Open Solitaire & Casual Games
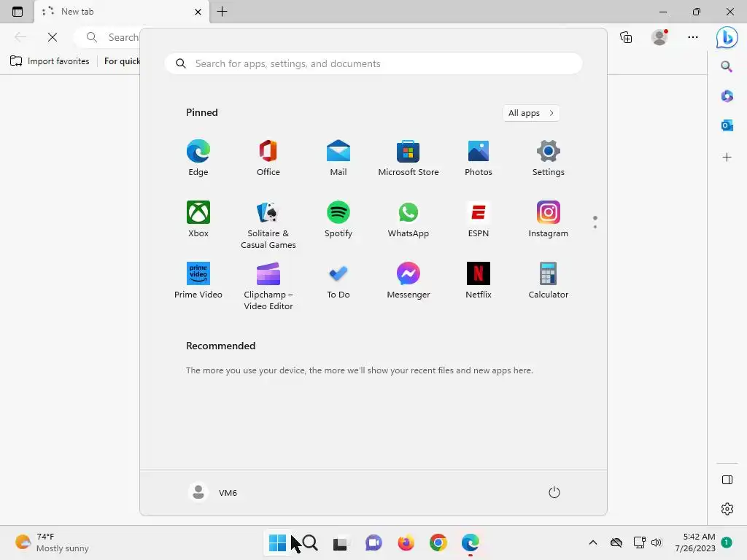This screenshot has width=747, height=560. click(268, 225)
